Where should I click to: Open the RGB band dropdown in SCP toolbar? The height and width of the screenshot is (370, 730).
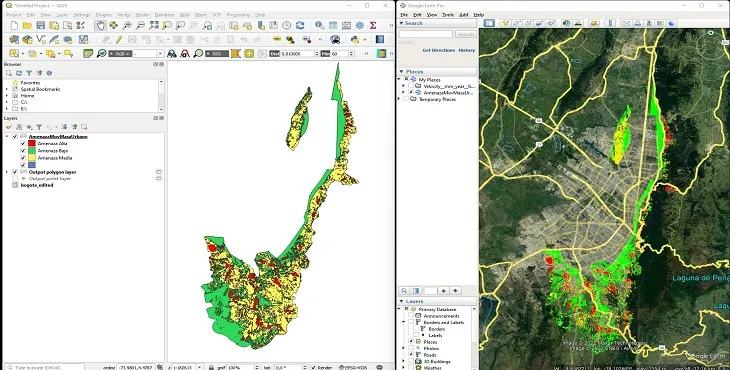(149, 54)
